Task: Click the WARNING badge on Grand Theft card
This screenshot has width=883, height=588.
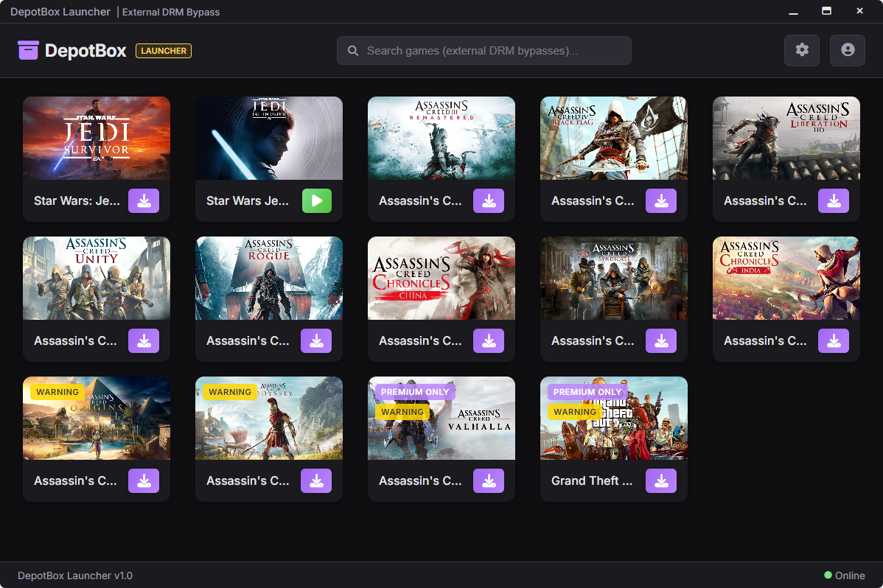Action: 574,413
